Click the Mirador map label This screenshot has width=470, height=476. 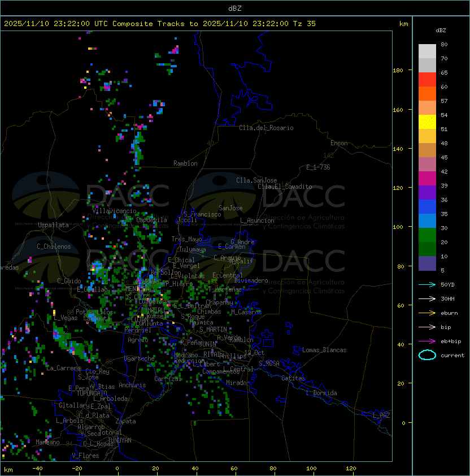238,383
